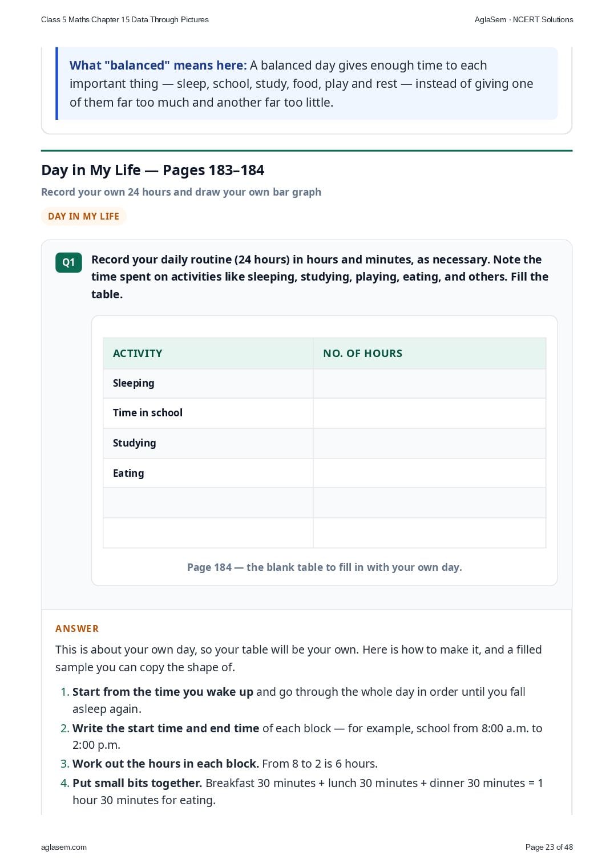This screenshot has width=614, height=868.
Task: Click the blank hours cell for Studying
Action: click(x=429, y=443)
